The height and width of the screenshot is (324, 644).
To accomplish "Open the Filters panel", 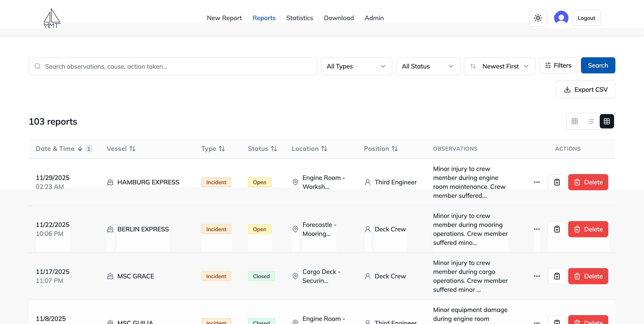I will coord(558,65).
